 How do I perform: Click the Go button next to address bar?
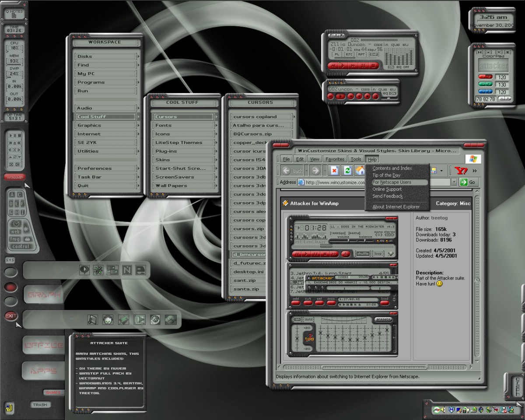(468, 182)
